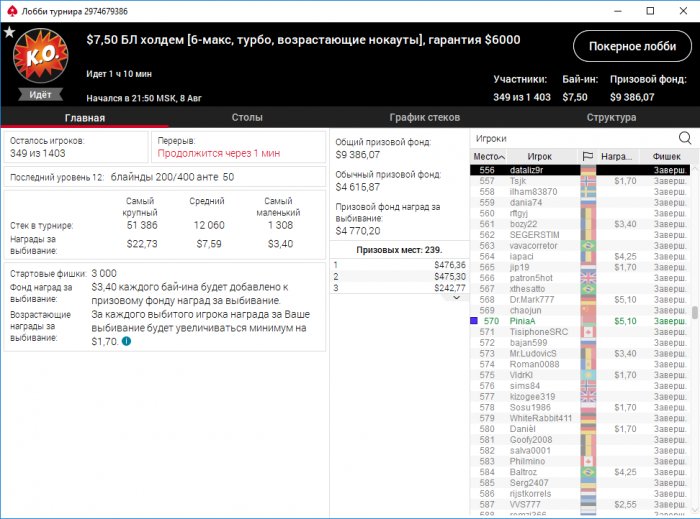Select player row iapaci
Screen dimensions: 700x519
point(580,256)
